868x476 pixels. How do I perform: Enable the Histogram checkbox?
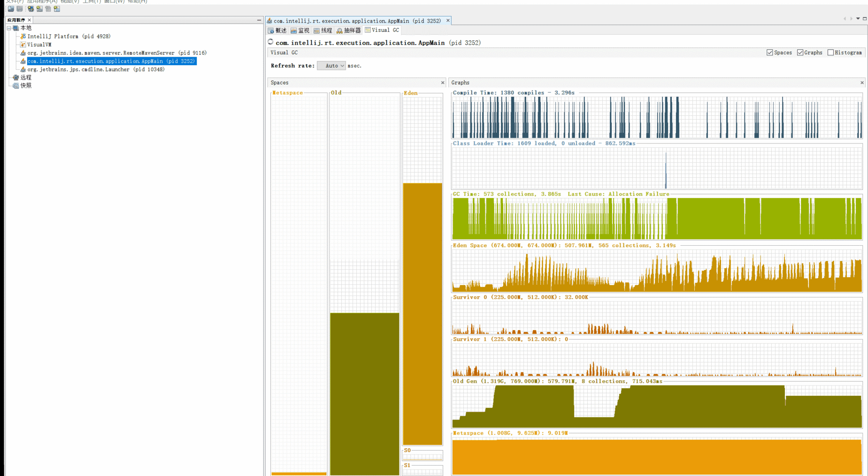[831, 53]
